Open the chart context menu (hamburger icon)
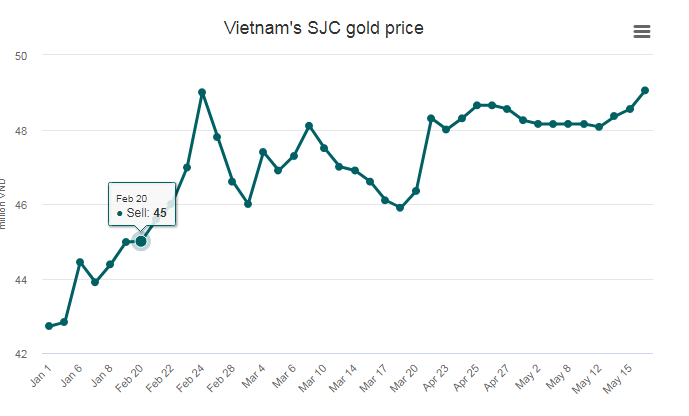This screenshot has width=689, height=416. pos(642,31)
